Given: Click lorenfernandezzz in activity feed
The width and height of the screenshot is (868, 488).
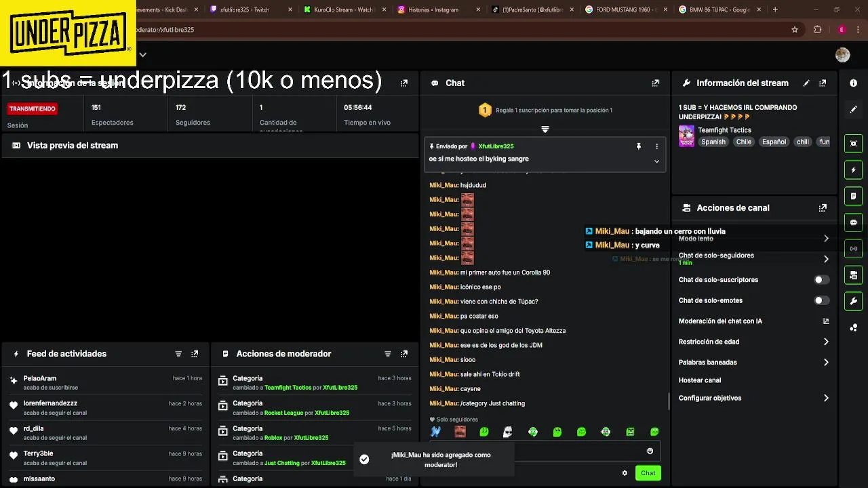Looking at the screenshot, I should point(50,403).
